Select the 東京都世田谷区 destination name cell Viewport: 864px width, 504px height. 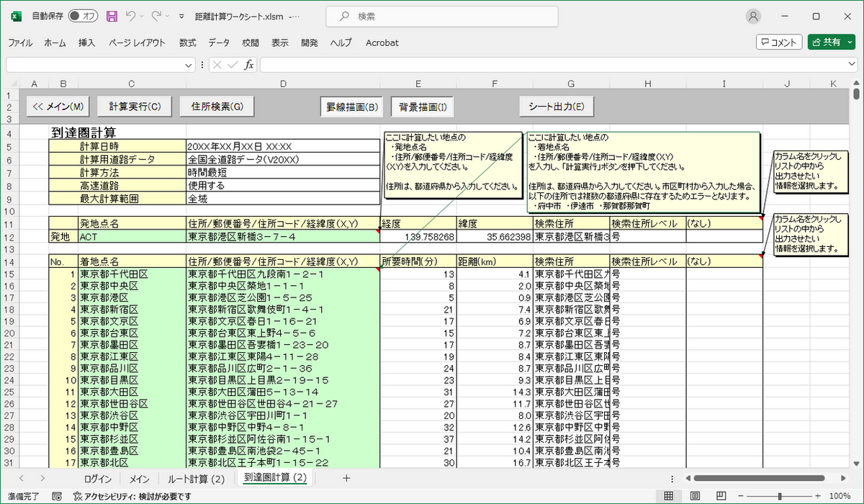(131, 404)
